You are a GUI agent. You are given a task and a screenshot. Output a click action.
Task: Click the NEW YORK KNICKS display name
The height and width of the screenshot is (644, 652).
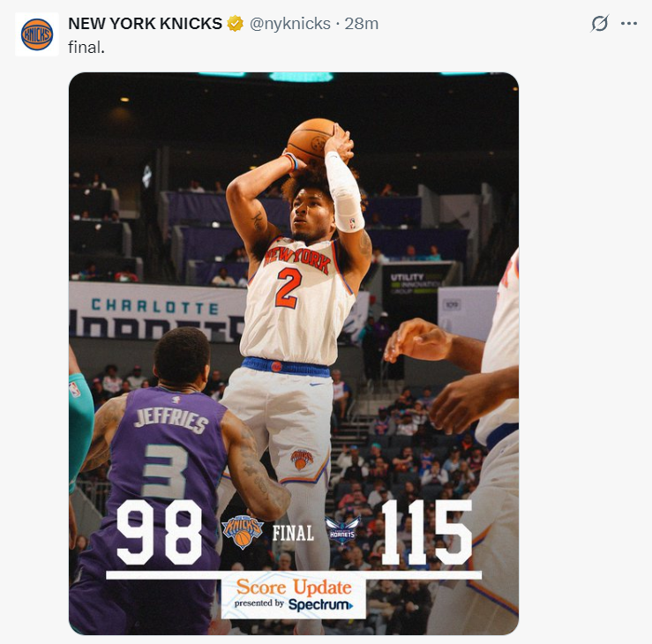click(145, 24)
